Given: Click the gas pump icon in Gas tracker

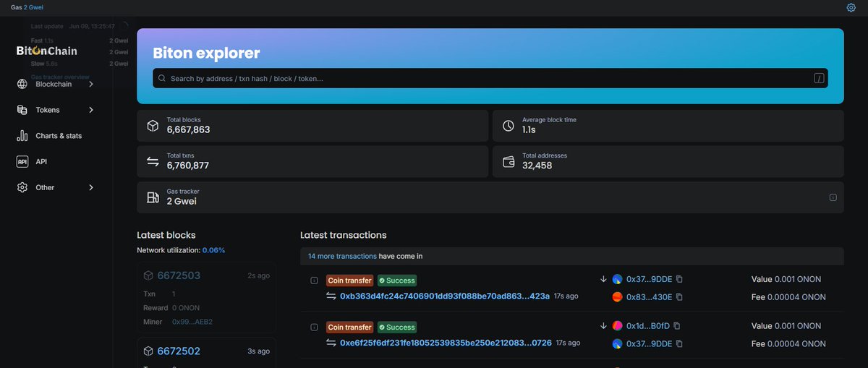Looking at the screenshot, I should click(153, 197).
